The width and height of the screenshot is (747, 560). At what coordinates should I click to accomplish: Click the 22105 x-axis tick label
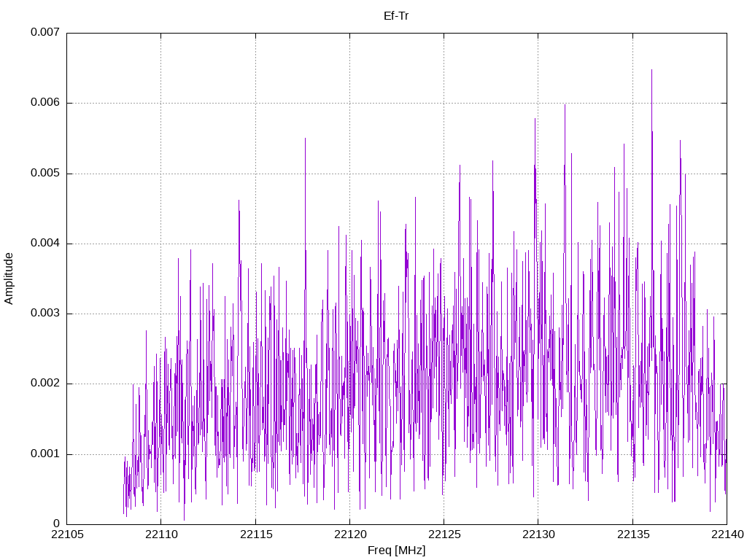pos(67,534)
